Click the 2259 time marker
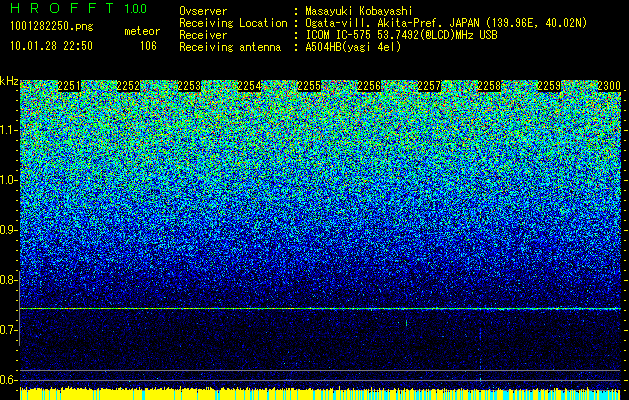Viewport: 629px width, 400px height. (549, 86)
